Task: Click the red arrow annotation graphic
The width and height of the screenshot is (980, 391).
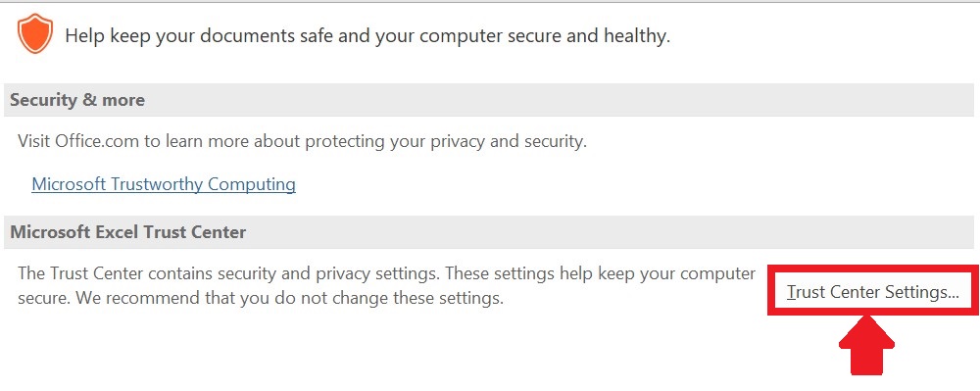Action: point(866,345)
